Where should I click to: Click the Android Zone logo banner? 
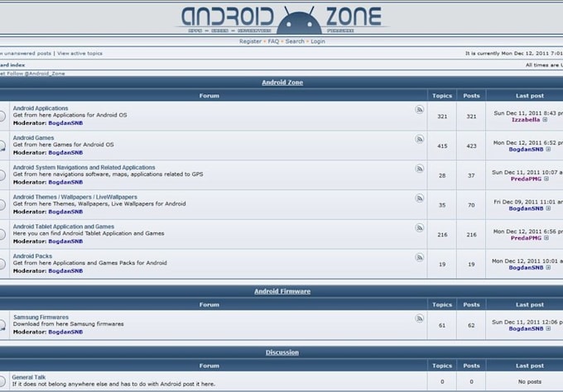click(x=281, y=20)
